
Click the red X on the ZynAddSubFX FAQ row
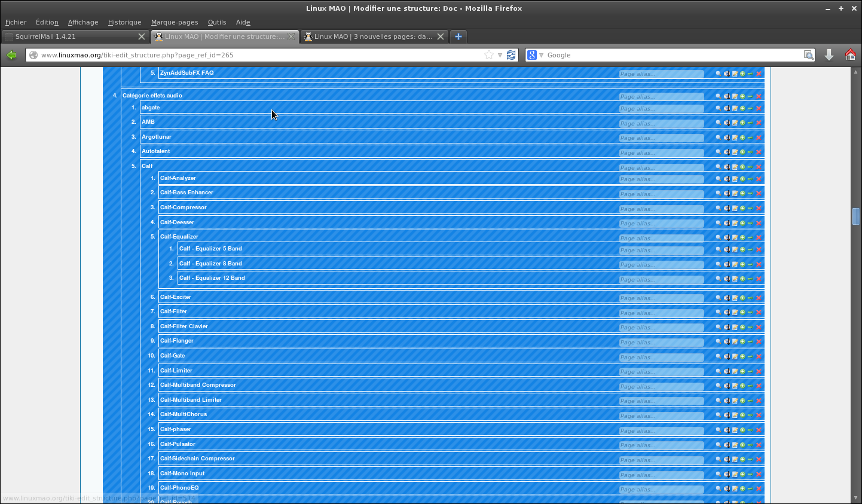(759, 74)
